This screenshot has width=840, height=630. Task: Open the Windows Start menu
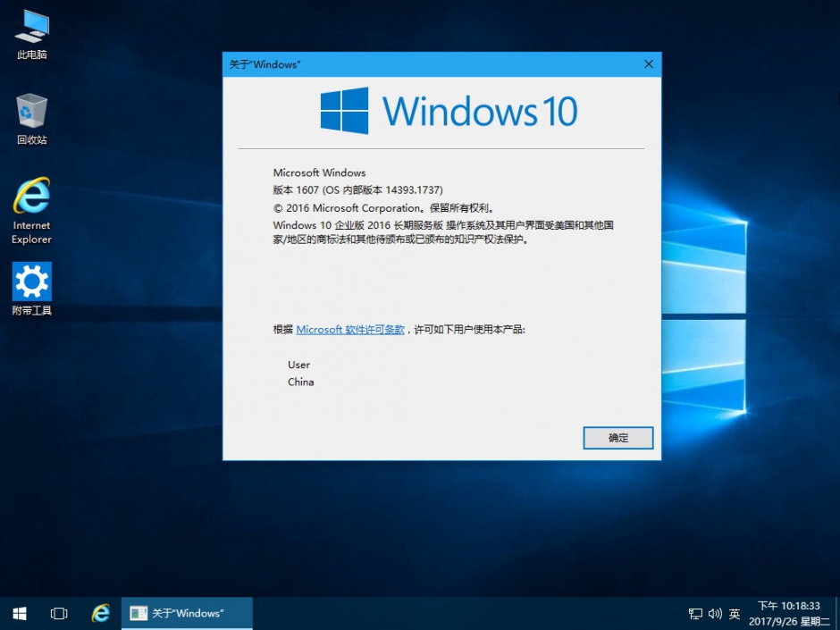(20, 613)
